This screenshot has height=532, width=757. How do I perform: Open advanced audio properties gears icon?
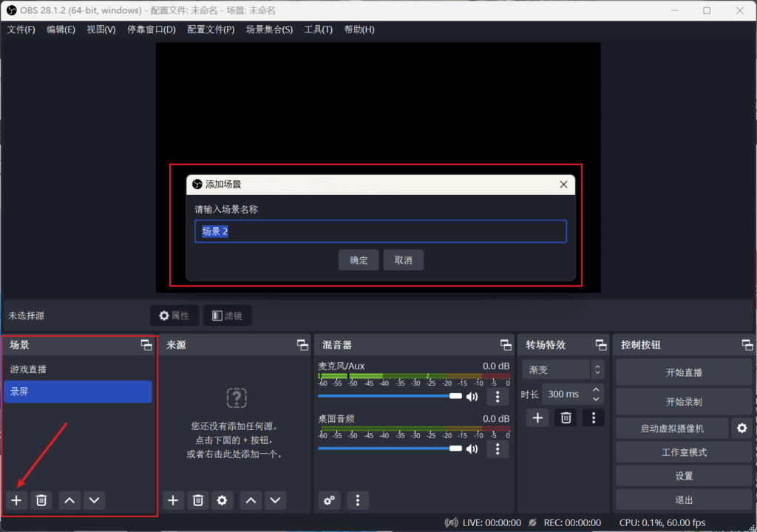pos(329,500)
